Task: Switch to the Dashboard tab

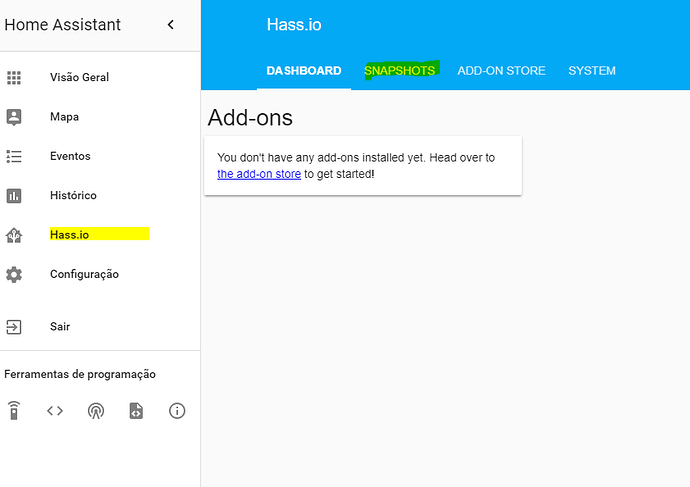Action: click(304, 71)
